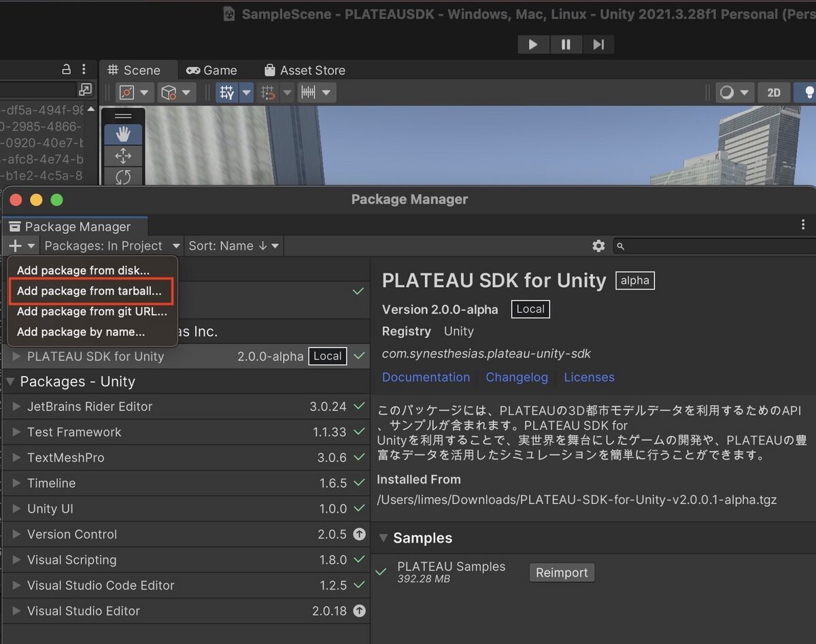Image resolution: width=816 pixels, height=644 pixels.
Task: Choose Add package by name
Action: click(x=92, y=332)
